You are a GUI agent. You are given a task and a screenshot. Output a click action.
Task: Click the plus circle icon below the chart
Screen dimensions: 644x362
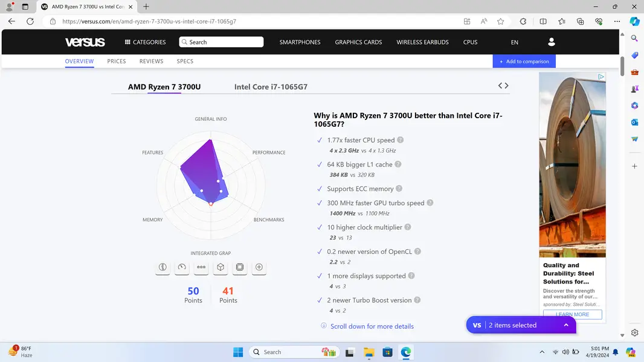point(259,267)
